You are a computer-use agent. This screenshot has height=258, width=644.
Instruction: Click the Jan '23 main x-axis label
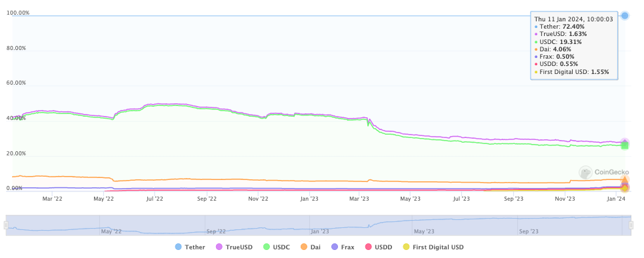point(309,199)
